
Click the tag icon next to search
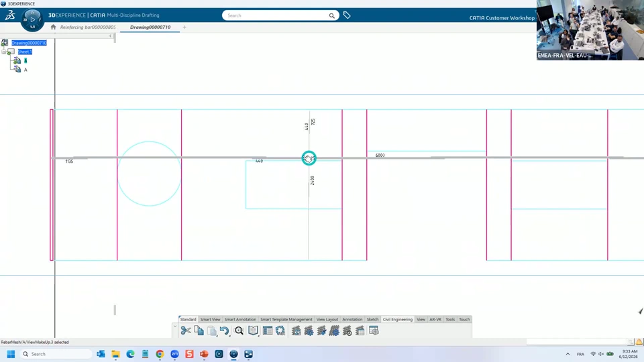pos(347,15)
